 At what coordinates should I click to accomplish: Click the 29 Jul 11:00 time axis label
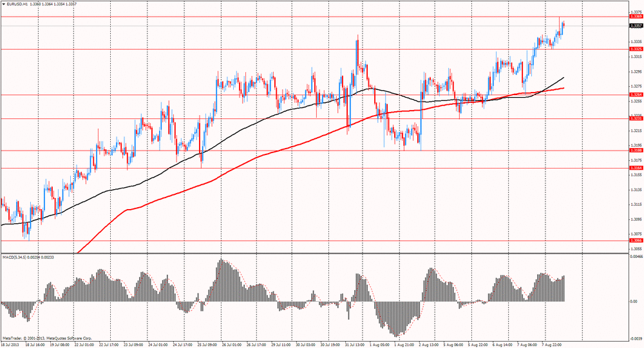pyautogui.click(x=281, y=345)
